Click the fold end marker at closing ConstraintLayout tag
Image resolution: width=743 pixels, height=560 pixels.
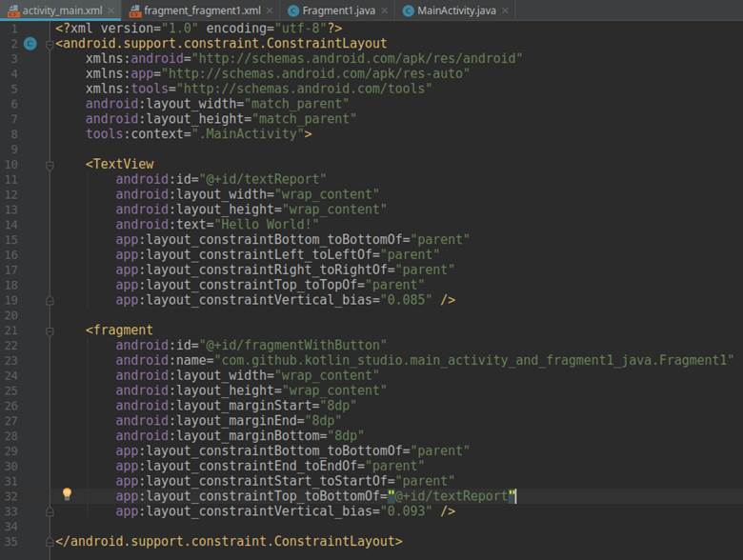tap(50, 542)
